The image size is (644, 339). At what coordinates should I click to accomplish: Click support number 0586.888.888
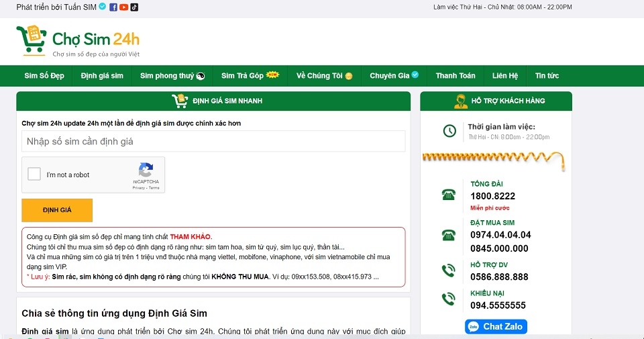pos(499,277)
